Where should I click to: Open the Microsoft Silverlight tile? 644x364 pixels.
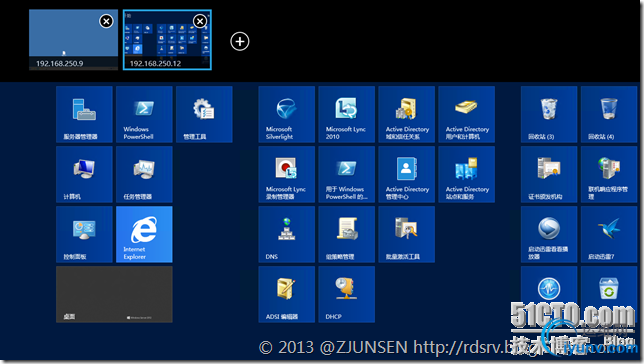[287, 114]
